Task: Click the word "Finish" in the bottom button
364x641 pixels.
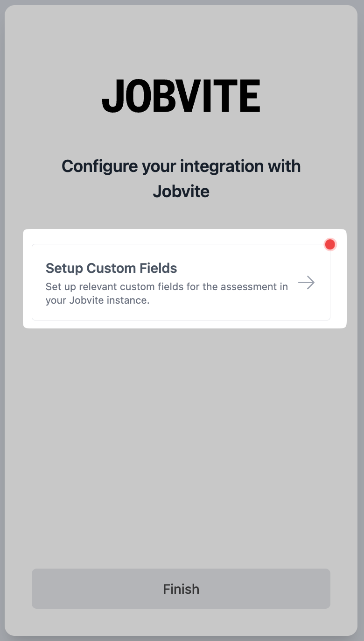Action: tap(181, 589)
